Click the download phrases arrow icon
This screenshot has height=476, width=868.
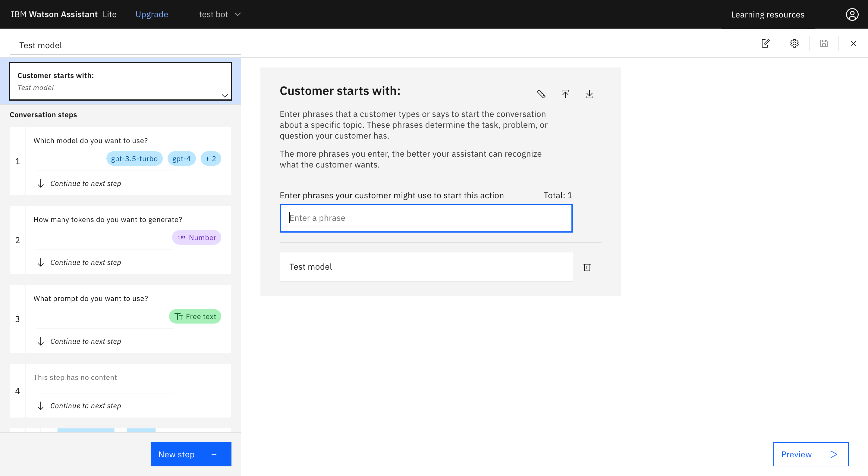click(589, 94)
